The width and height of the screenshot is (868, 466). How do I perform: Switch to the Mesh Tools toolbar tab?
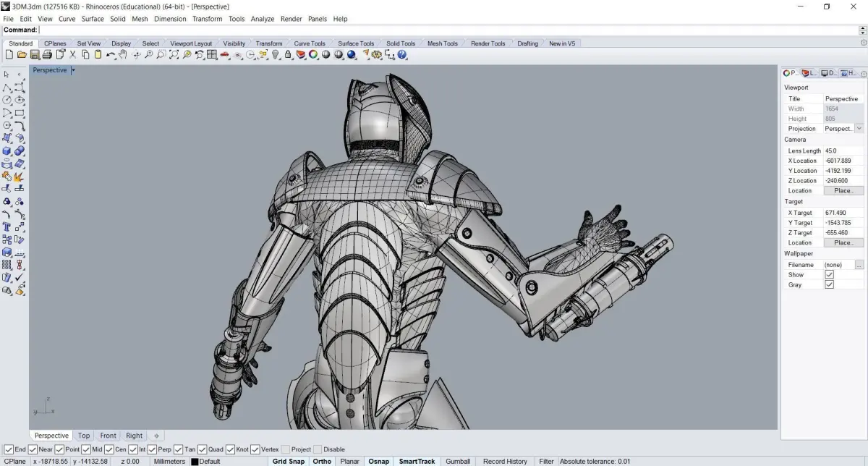(442, 43)
